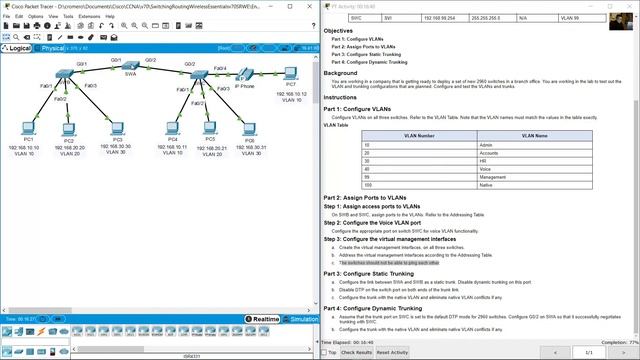The height and width of the screenshot is (360, 640).
Task: Switch to Simulation mode
Action: click(301, 319)
